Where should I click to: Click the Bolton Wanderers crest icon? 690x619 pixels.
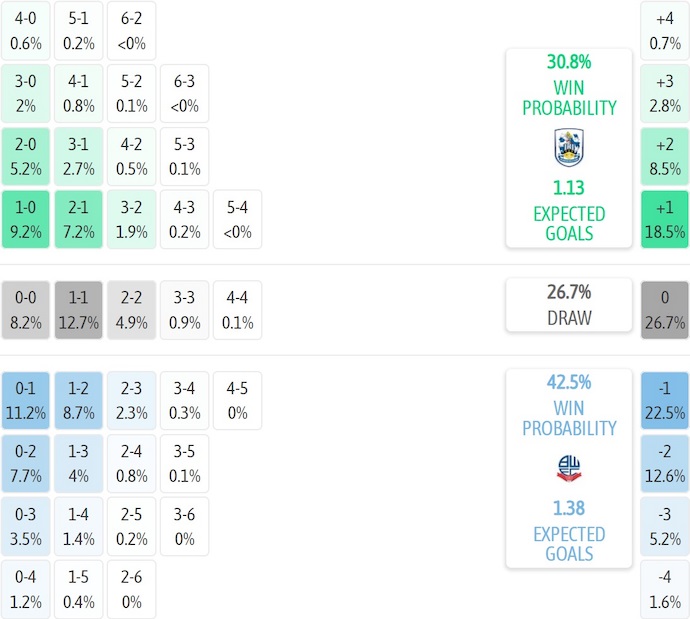(x=569, y=467)
